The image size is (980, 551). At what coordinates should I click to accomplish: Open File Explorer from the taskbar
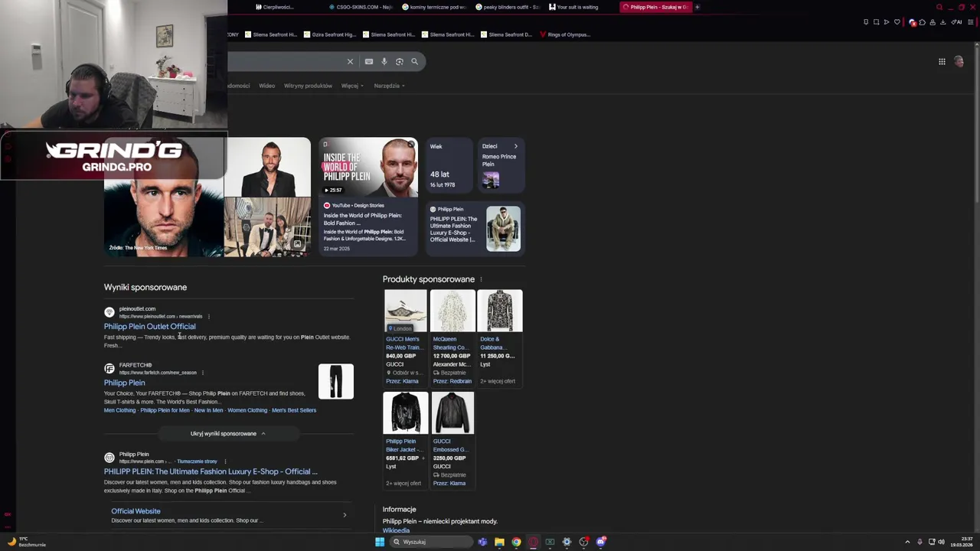pyautogui.click(x=499, y=542)
